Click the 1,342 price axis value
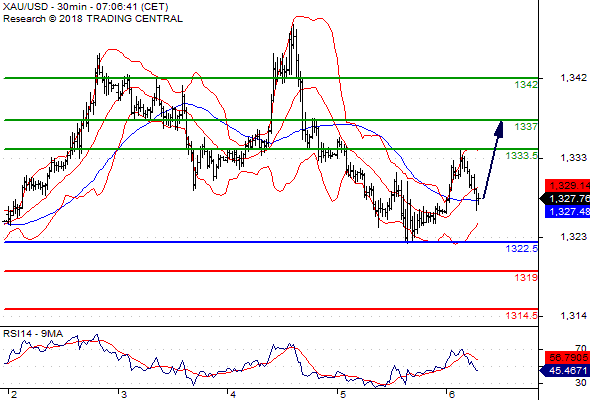The width and height of the screenshot is (590, 400). click(x=573, y=78)
